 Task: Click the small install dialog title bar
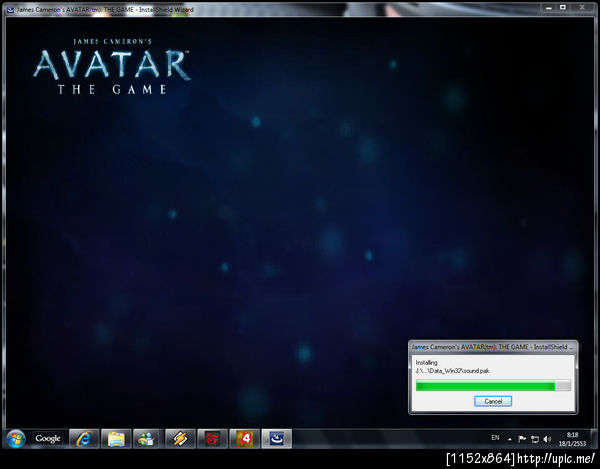point(493,347)
